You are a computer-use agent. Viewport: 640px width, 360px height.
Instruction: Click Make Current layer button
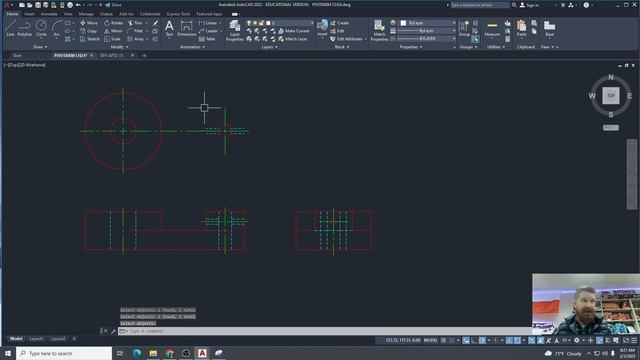[x=294, y=31]
